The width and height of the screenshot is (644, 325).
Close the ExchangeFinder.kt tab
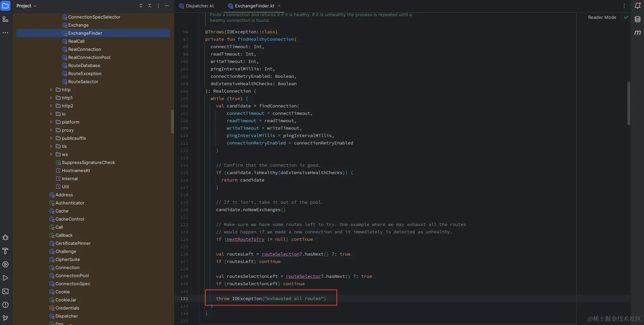[279, 6]
